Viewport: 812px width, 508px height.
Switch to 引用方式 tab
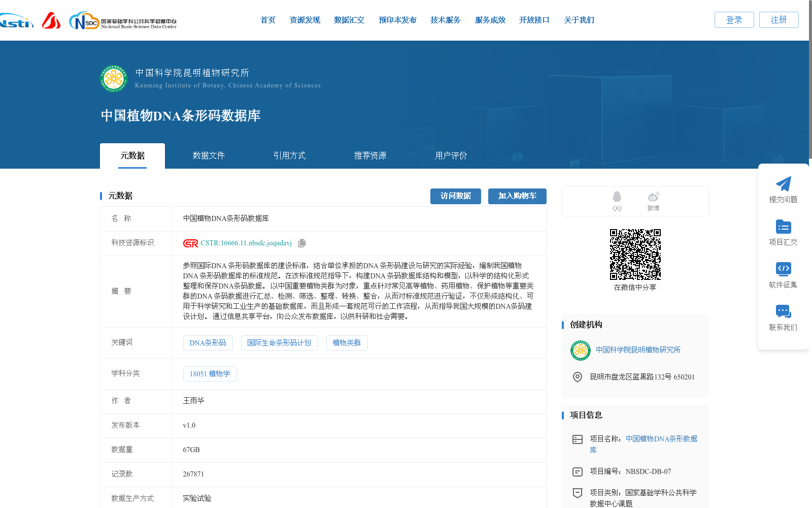click(289, 156)
